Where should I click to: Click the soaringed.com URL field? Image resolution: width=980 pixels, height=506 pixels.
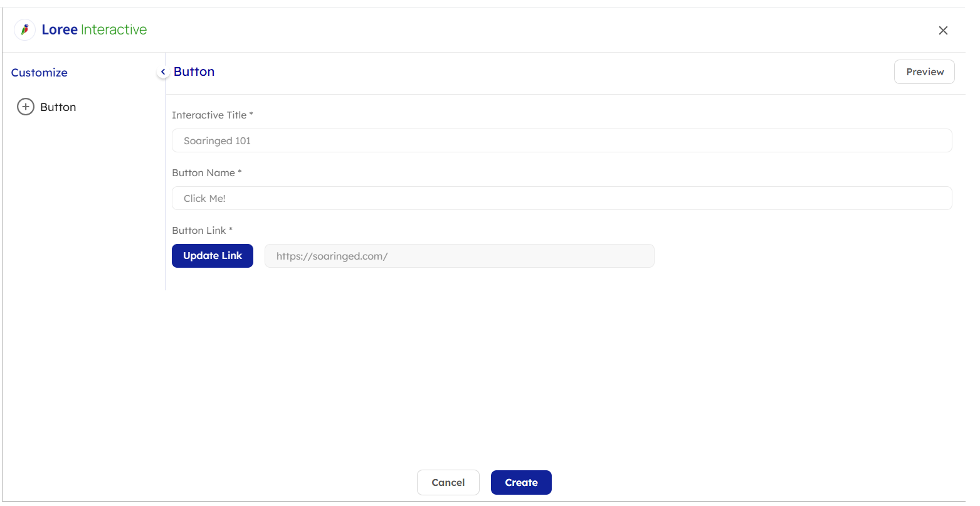pyautogui.click(x=459, y=256)
